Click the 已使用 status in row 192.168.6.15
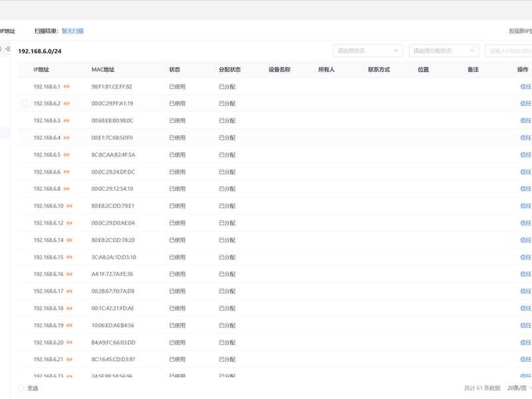This screenshot has width=532, height=399. [177, 257]
